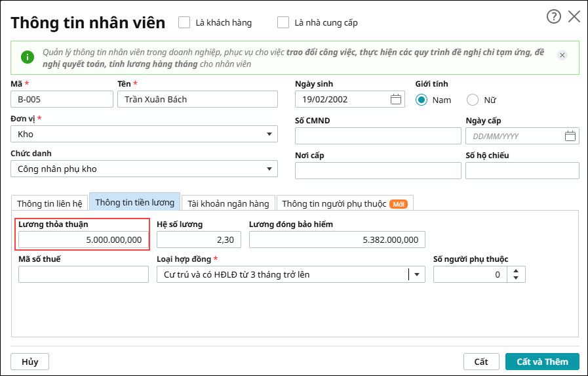Open the Loại hợp đồng dropdown
This screenshot has width=588, height=376.
click(417, 275)
